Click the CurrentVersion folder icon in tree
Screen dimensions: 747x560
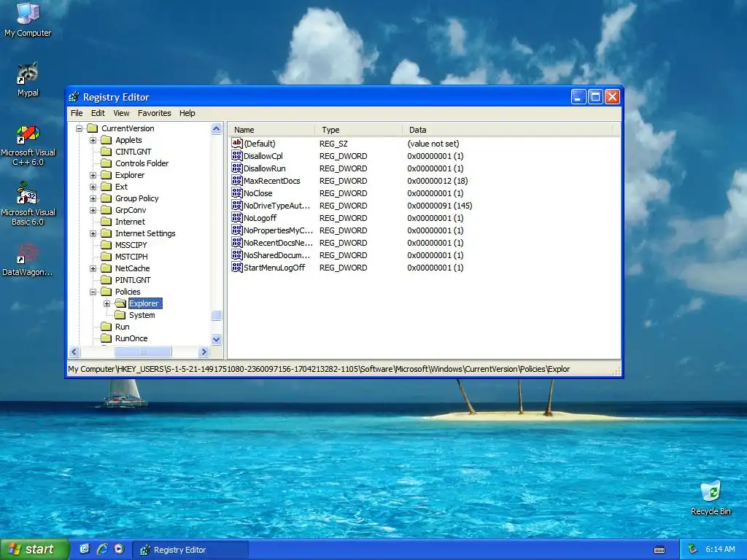pos(93,128)
